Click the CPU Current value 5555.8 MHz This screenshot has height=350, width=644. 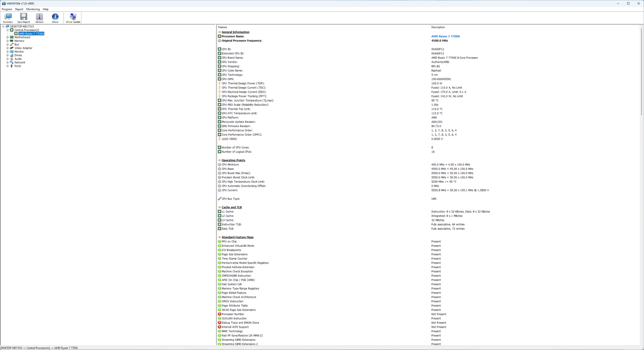pyautogui.click(x=460, y=190)
